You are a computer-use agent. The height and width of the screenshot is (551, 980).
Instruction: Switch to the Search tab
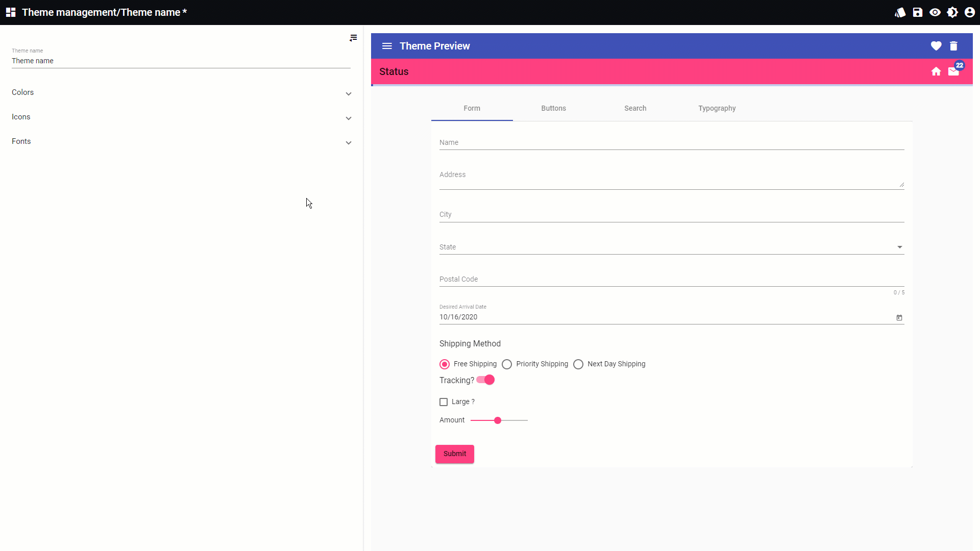[635, 108]
